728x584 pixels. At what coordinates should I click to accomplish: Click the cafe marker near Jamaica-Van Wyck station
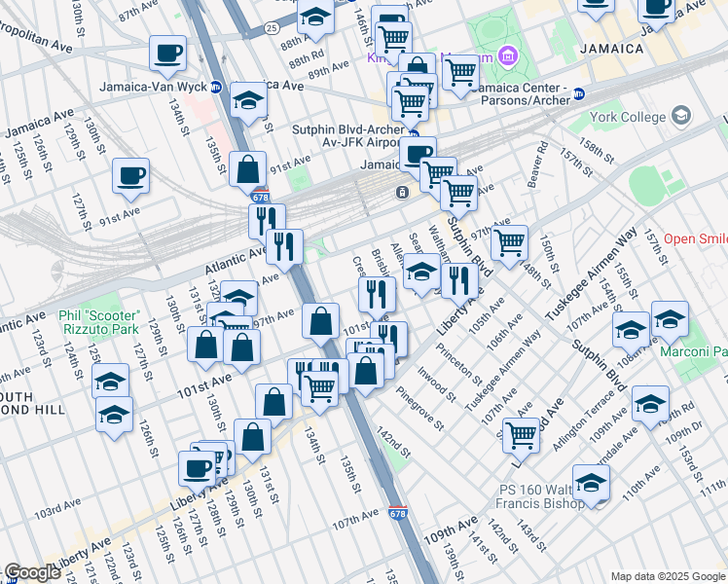click(x=168, y=55)
